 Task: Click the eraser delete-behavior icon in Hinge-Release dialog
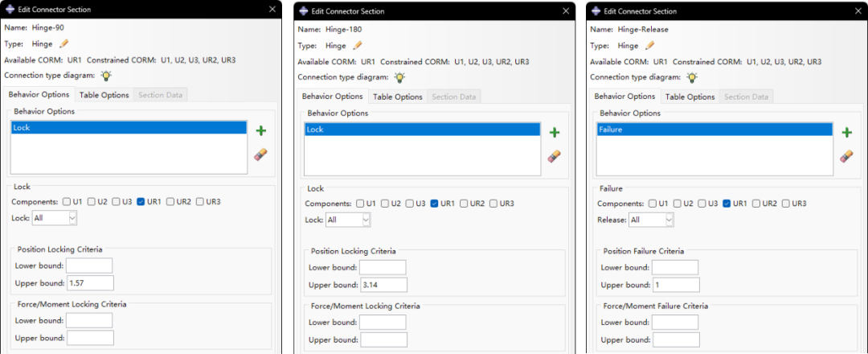click(846, 156)
